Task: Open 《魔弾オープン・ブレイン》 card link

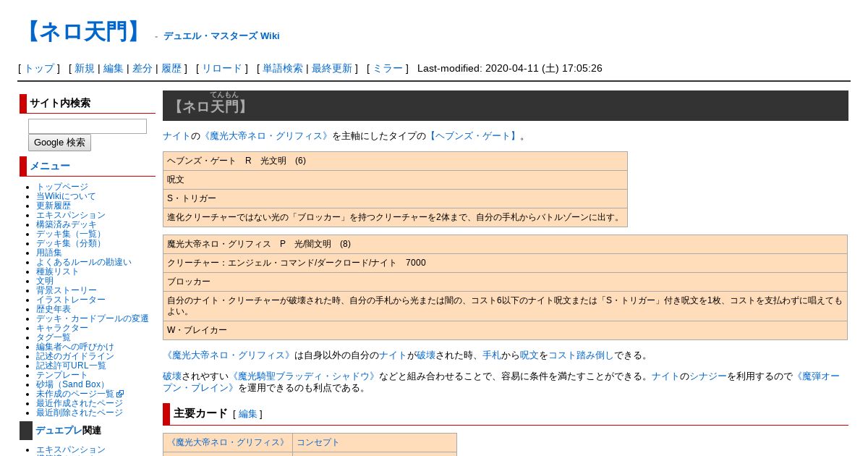Action: [502, 382]
